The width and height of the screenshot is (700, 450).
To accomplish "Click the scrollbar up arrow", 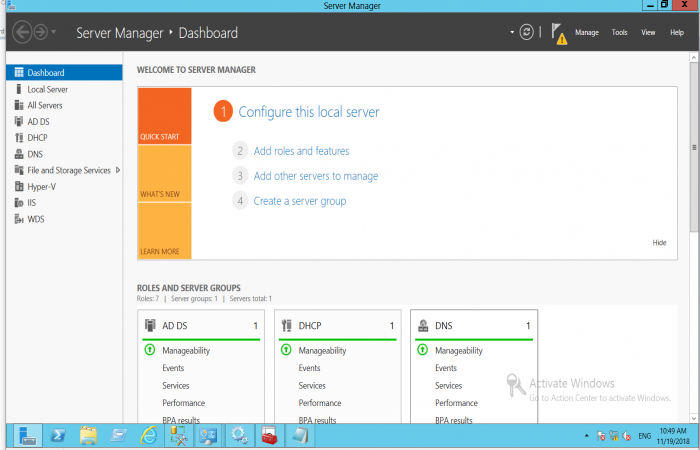I will click(x=694, y=57).
